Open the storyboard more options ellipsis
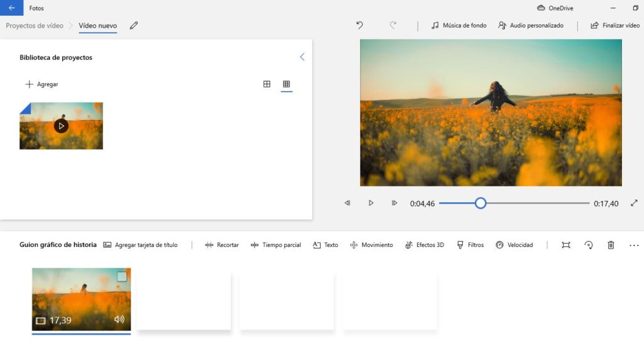The width and height of the screenshot is (644, 343). [x=633, y=245]
